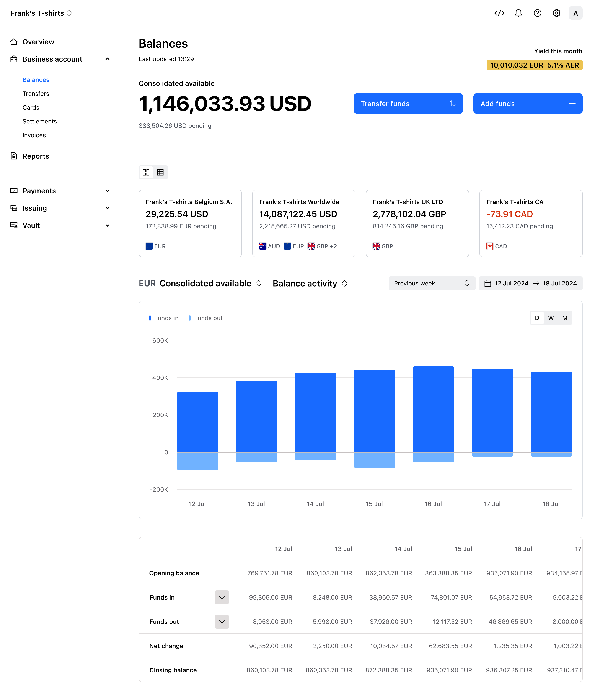Image resolution: width=600 pixels, height=700 pixels.
Task: Expand Funds out row details
Action: [222, 622]
